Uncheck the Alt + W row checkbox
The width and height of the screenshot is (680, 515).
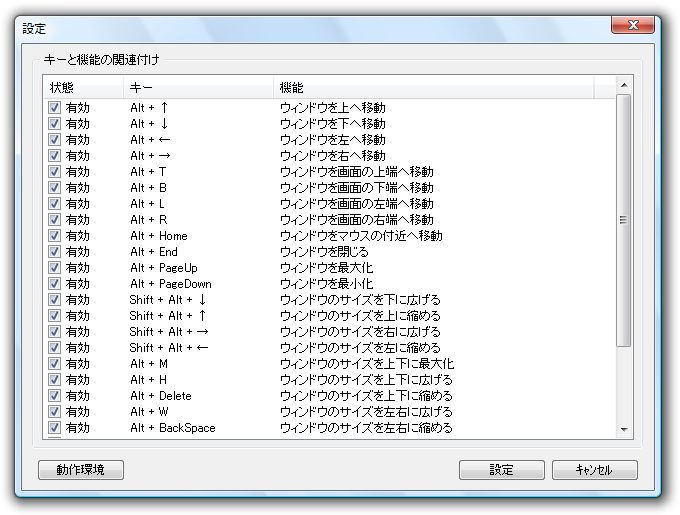[x=54, y=412]
